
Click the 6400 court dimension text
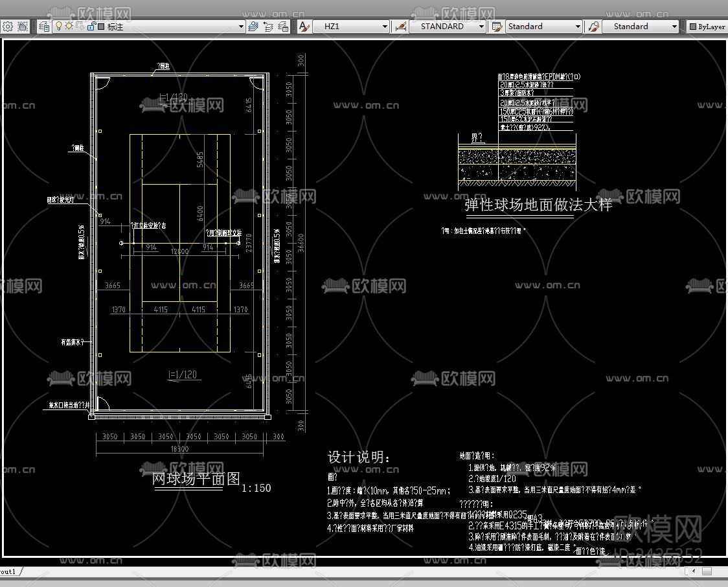click(x=200, y=213)
